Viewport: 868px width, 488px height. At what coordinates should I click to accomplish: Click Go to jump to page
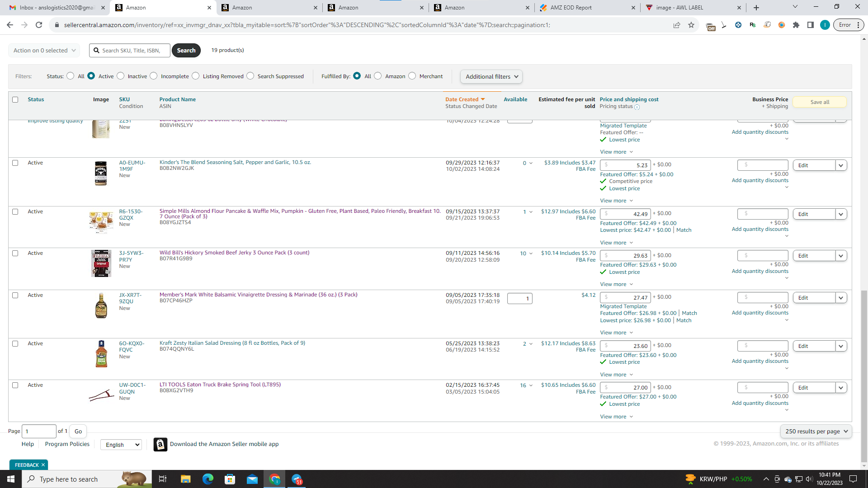[x=78, y=431]
